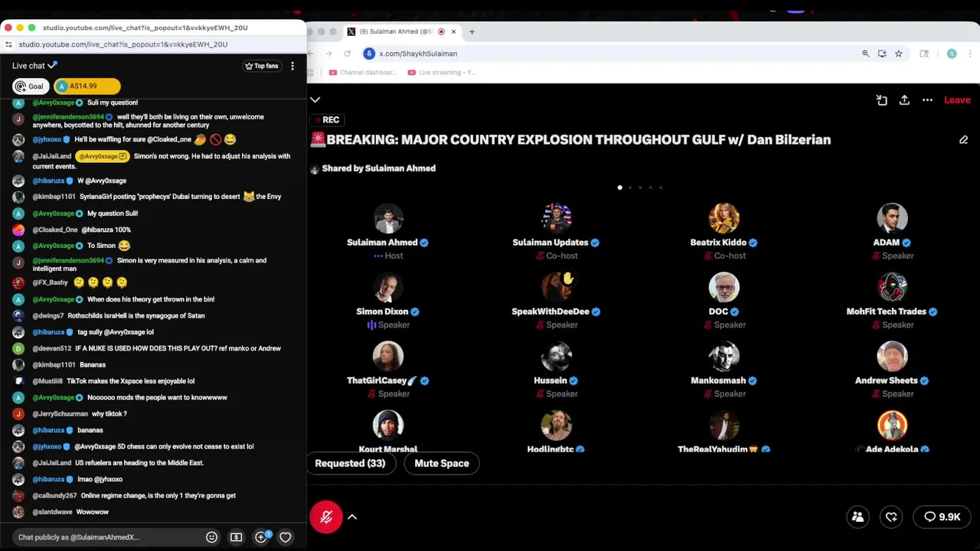
Task: Open the emoji picker in live chat
Action: coord(211,537)
